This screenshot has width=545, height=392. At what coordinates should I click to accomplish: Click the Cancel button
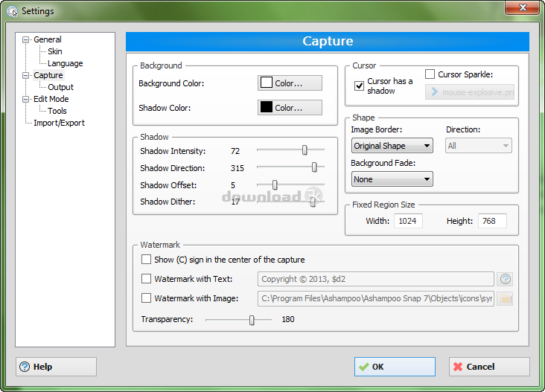click(489, 367)
